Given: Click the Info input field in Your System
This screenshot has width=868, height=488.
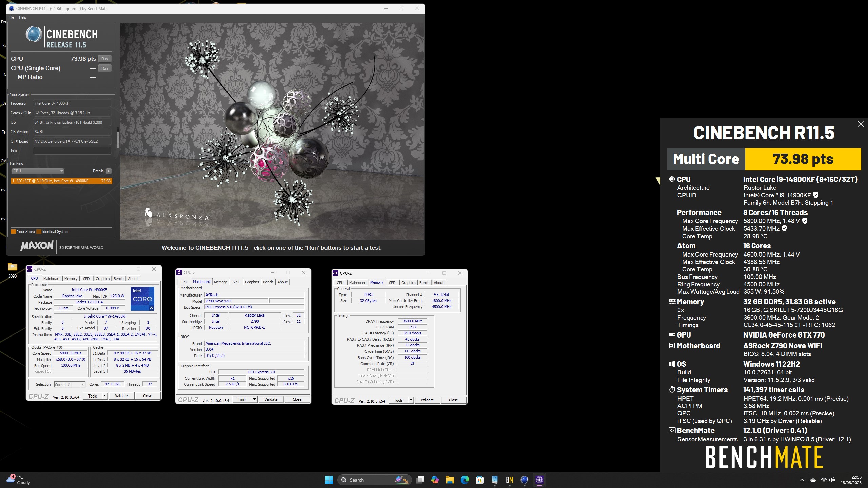Looking at the screenshot, I should click(x=72, y=151).
